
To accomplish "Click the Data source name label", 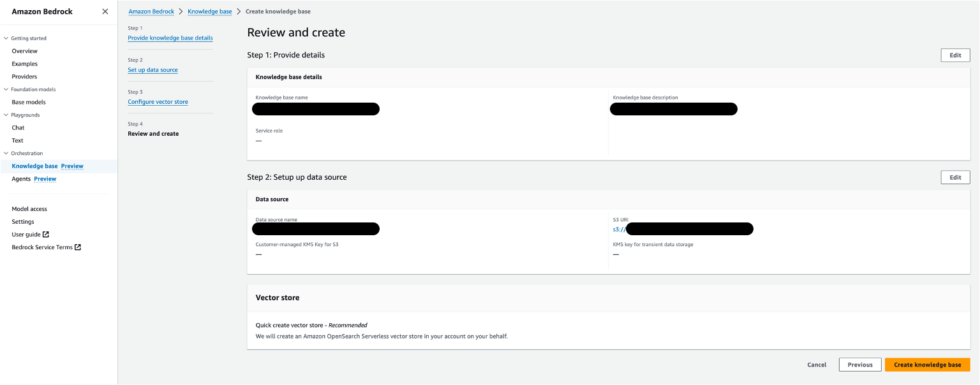I will click(x=276, y=220).
